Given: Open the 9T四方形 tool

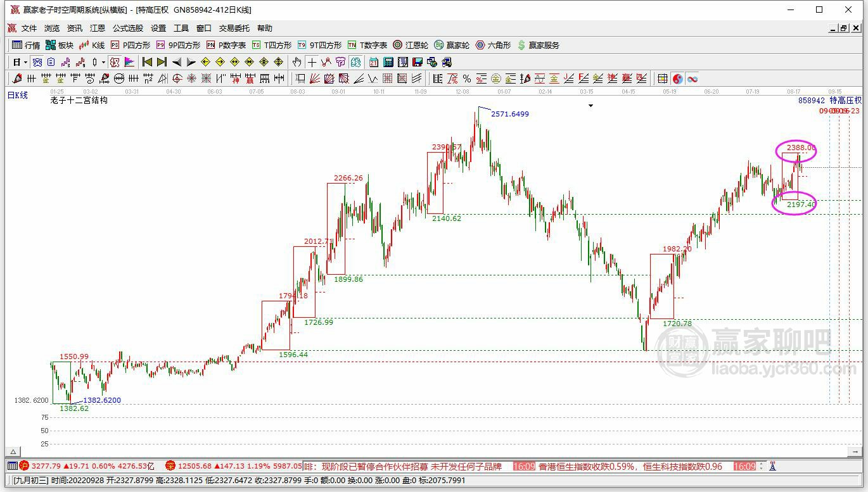Looking at the screenshot, I should pyautogui.click(x=319, y=45).
